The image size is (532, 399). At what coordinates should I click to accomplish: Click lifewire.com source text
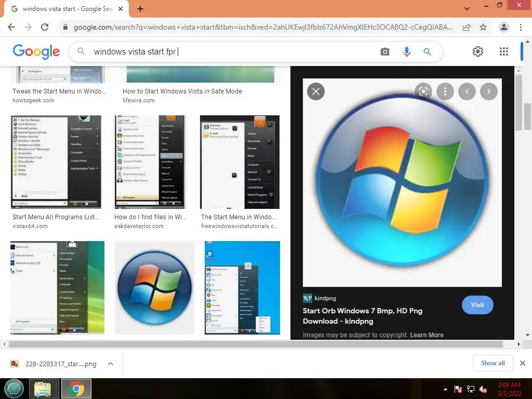point(138,100)
